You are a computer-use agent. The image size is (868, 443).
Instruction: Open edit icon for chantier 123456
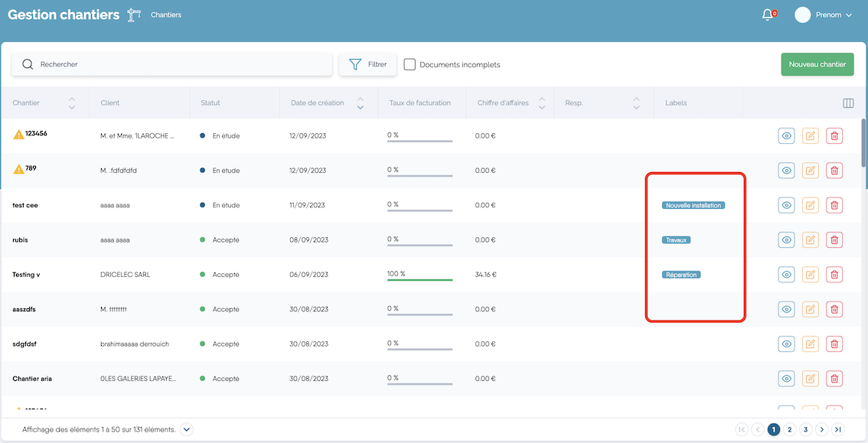pyautogui.click(x=811, y=135)
